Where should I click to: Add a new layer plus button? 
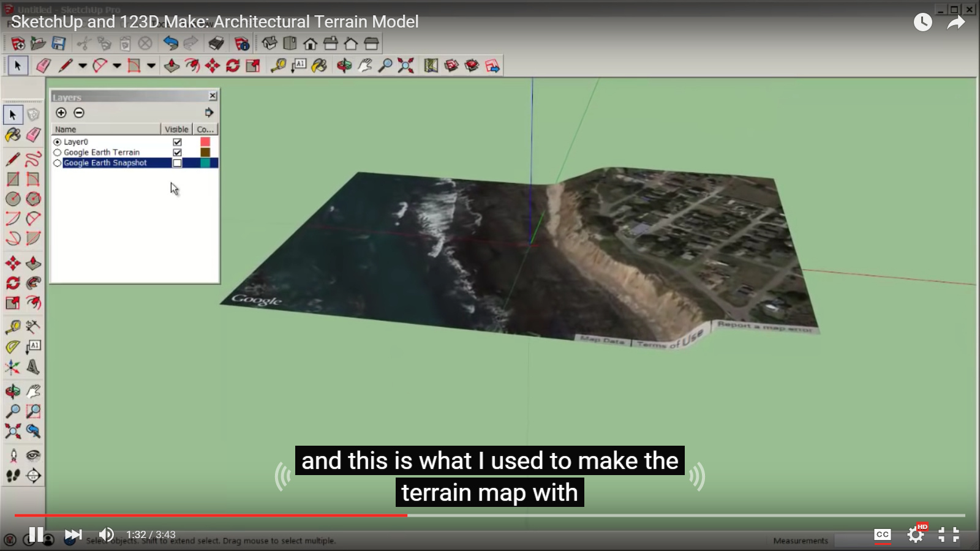[x=61, y=113]
